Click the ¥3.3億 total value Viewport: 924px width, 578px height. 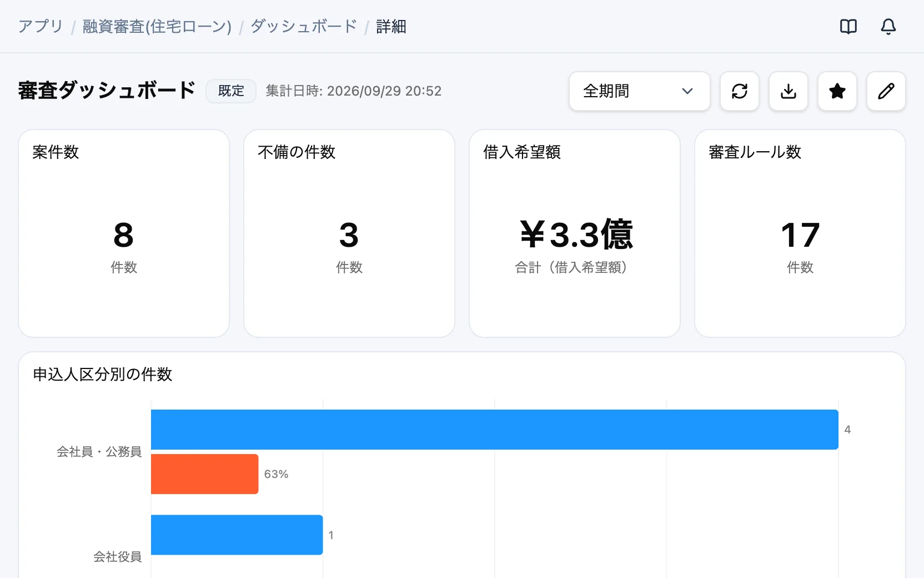coord(576,235)
